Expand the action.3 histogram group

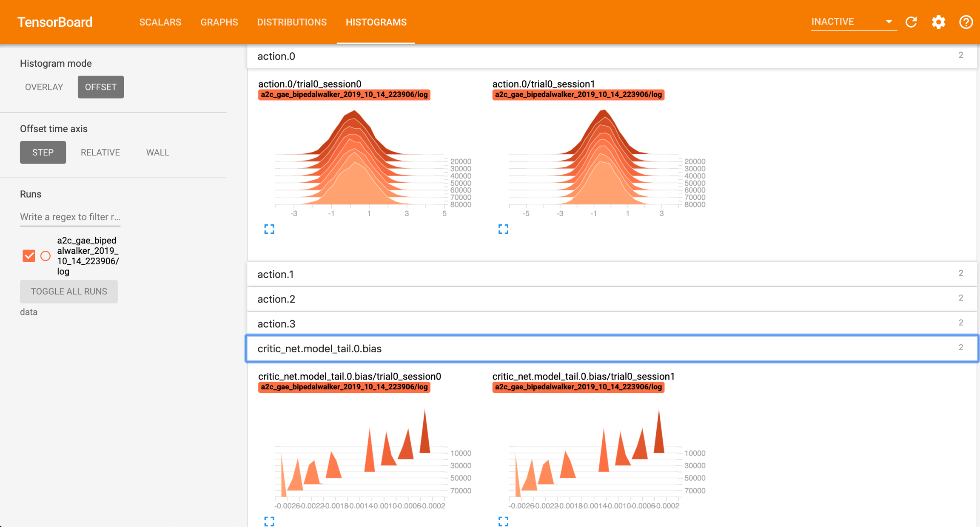(612, 324)
